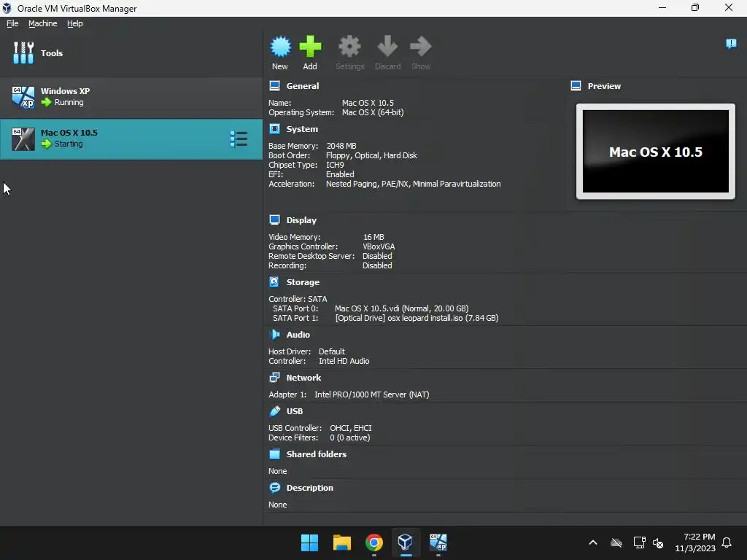
Task: Click the System section icon
Action: tap(274, 128)
